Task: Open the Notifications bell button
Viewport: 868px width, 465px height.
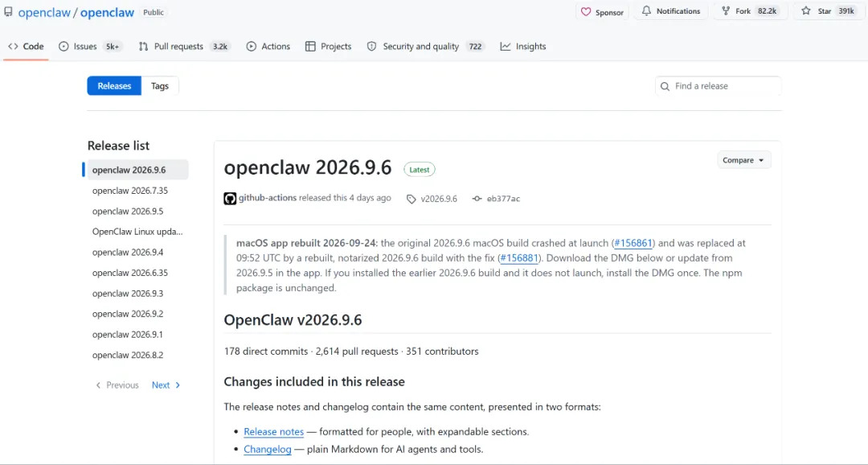Action: 671,11
